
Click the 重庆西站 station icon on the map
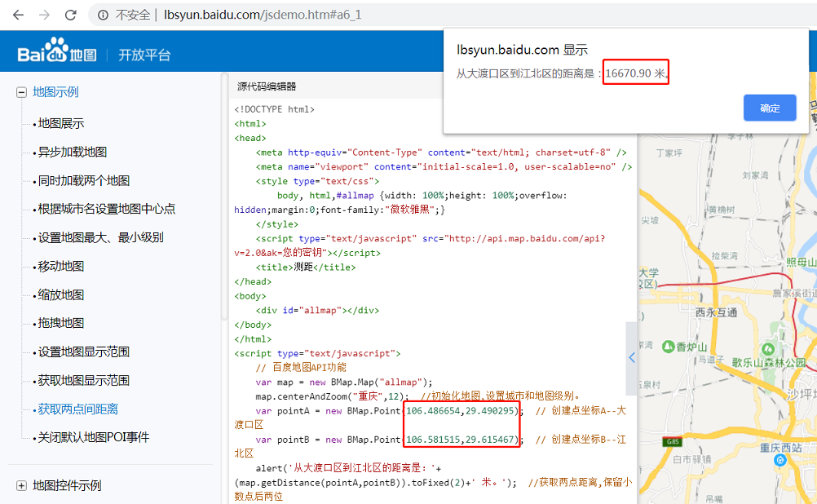[780, 460]
